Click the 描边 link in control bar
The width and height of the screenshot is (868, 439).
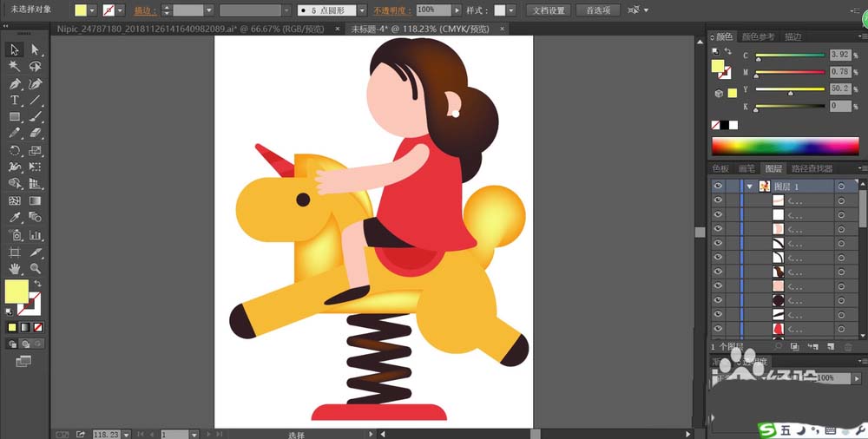tap(145, 10)
